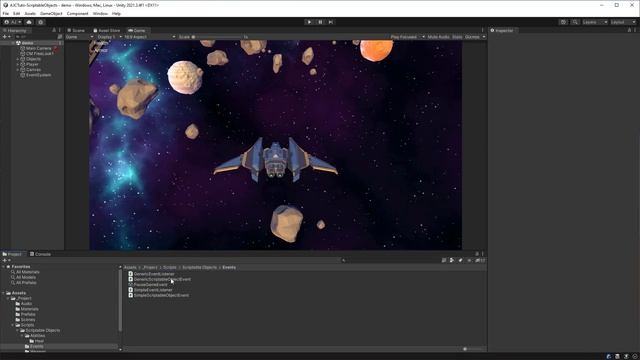This screenshot has height=360, width=640.
Task: Click the Step frame button
Action: point(331,22)
